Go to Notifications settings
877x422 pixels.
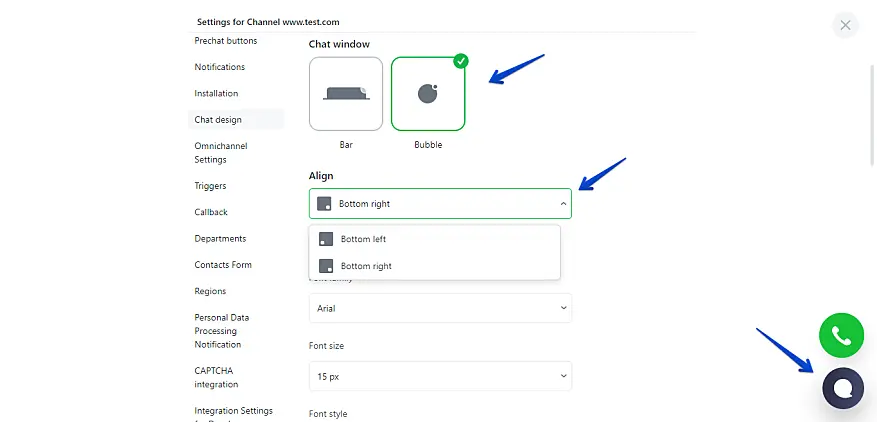point(219,67)
